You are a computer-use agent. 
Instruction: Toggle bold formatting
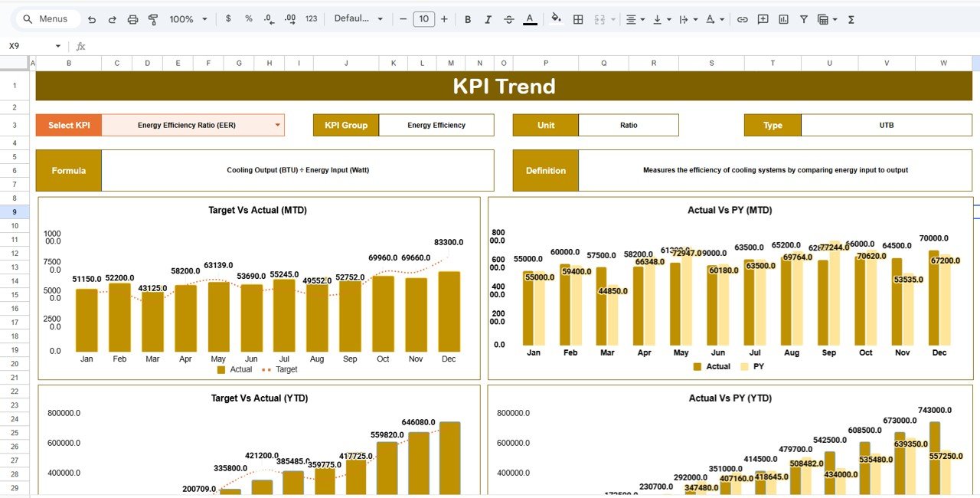[468, 18]
